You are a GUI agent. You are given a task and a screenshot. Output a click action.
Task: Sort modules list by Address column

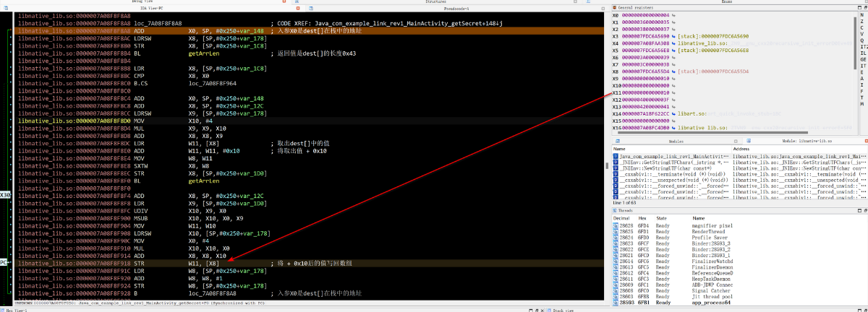799,149
